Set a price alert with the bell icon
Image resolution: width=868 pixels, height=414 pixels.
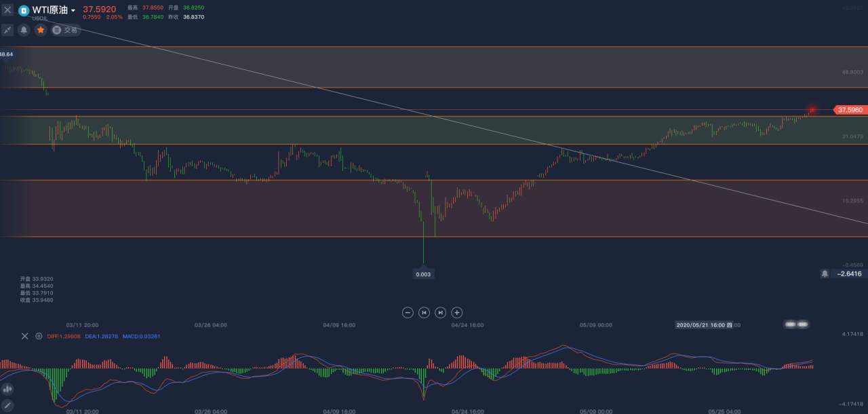pos(24,30)
